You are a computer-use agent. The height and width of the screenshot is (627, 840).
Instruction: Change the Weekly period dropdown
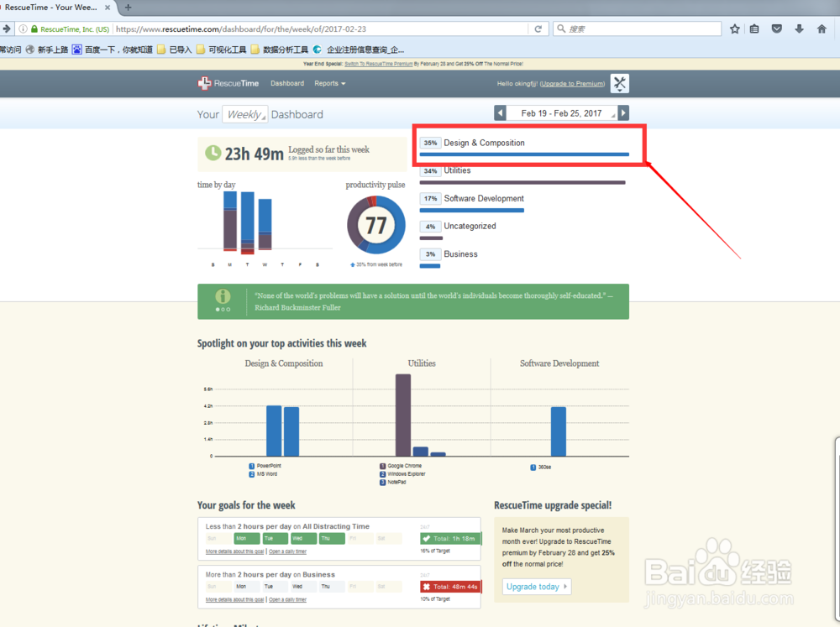(x=244, y=114)
